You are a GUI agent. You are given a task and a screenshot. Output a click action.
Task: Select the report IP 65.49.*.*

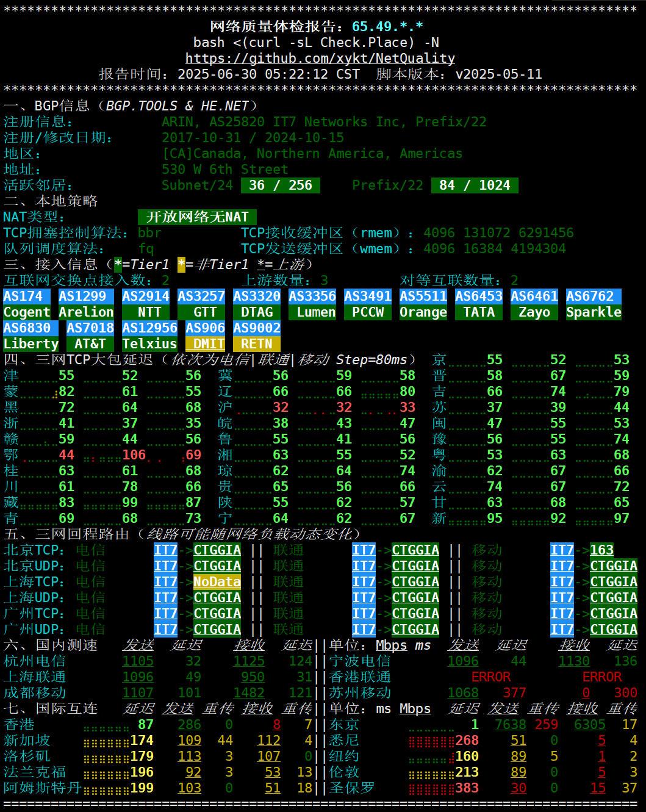pyautogui.click(x=387, y=27)
